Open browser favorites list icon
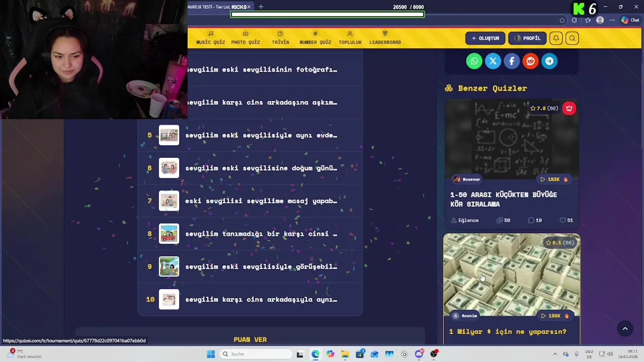644x362 pixels. [x=588, y=20]
